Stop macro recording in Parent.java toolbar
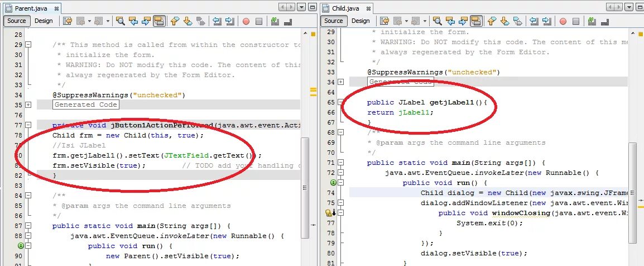 point(259,21)
